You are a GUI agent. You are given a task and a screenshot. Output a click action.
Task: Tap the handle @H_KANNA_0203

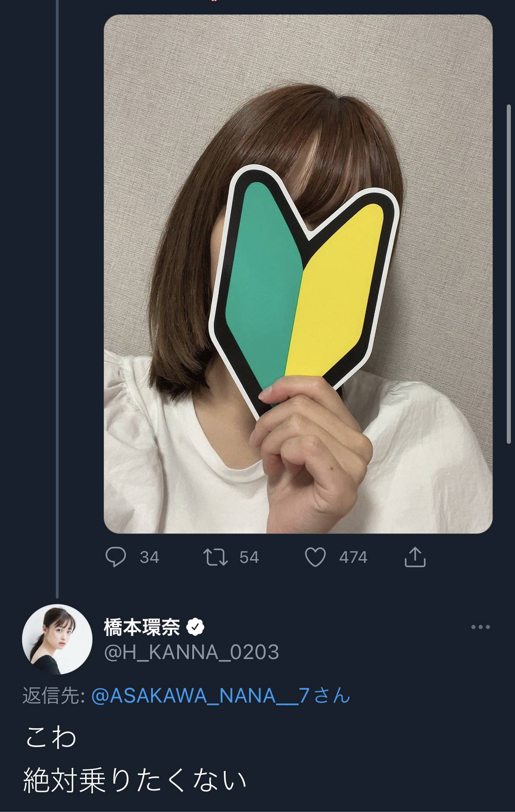coord(191,652)
